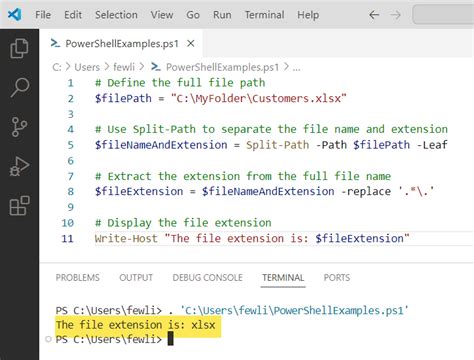Switch to the PROBLEMS panel tab

coord(78,278)
